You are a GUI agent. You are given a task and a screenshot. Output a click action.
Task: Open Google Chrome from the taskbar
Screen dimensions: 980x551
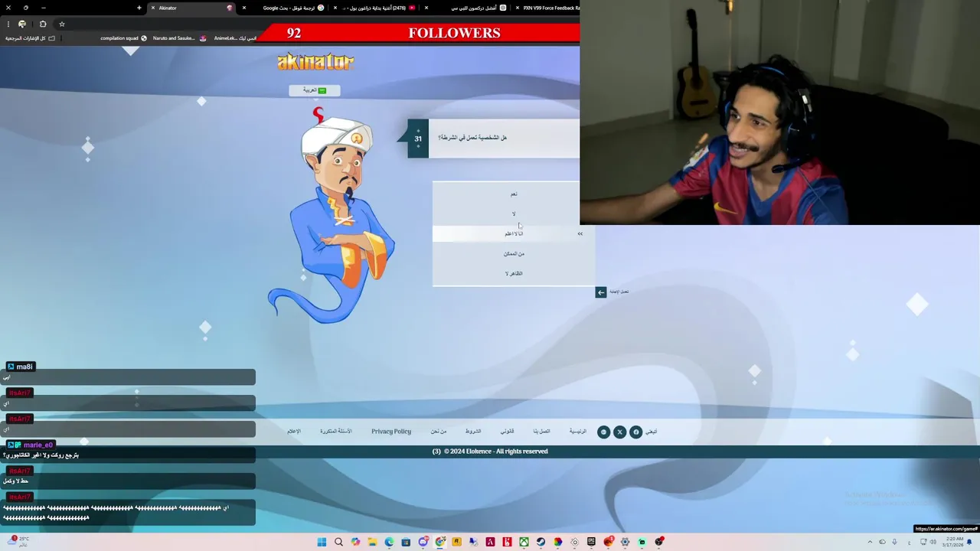439,542
